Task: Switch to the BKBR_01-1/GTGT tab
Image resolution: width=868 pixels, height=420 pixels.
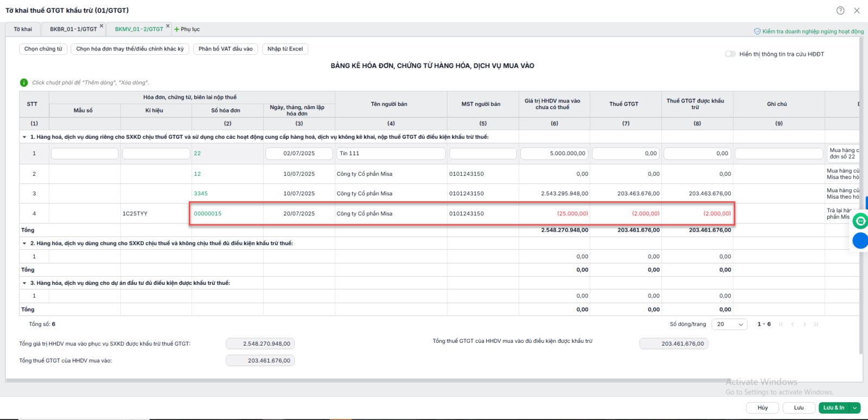Action: click(x=73, y=29)
